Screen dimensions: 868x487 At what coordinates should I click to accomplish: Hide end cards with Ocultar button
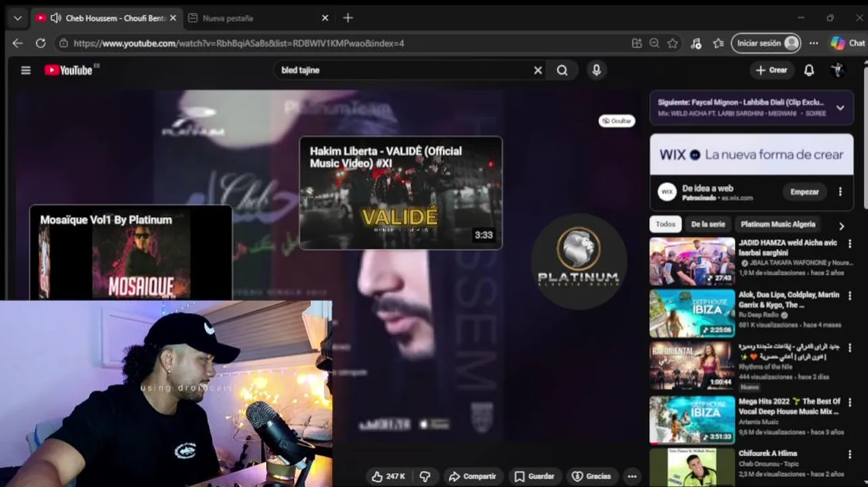coord(617,121)
